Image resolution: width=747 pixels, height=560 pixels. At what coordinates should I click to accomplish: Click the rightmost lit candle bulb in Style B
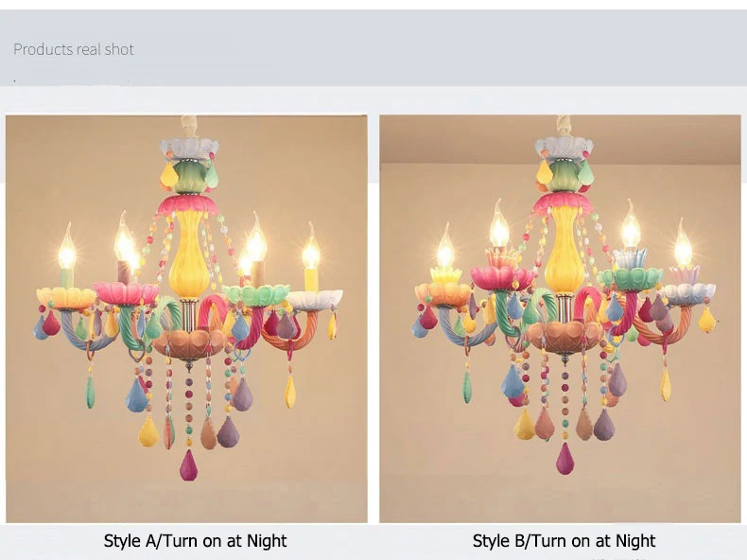[x=683, y=244]
